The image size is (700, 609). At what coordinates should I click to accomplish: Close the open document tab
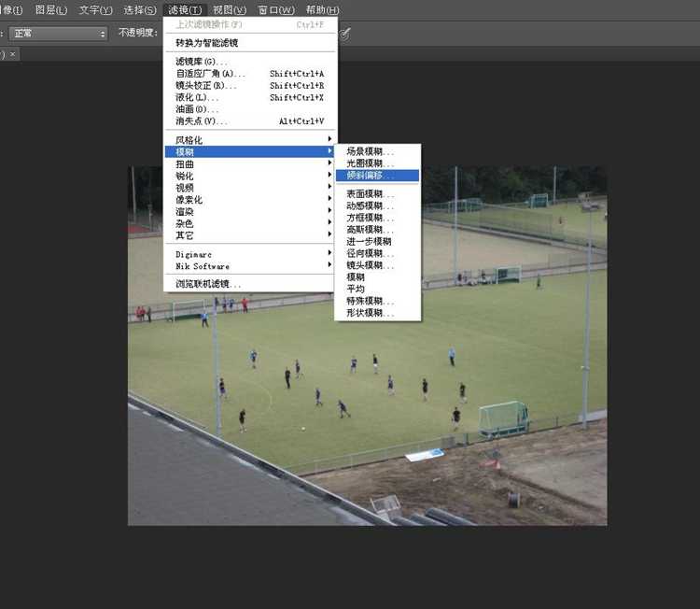click(x=13, y=54)
